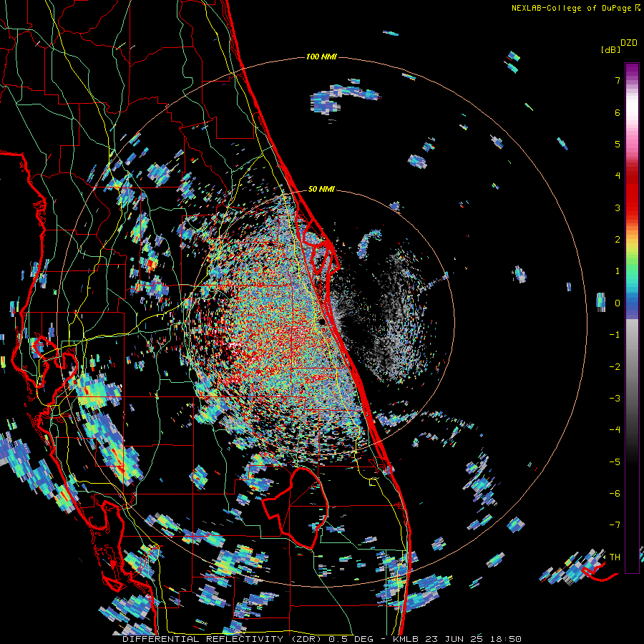Click the DZD legend title
This screenshot has width=644, height=644.
pyautogui.click(x=629, y=43)
